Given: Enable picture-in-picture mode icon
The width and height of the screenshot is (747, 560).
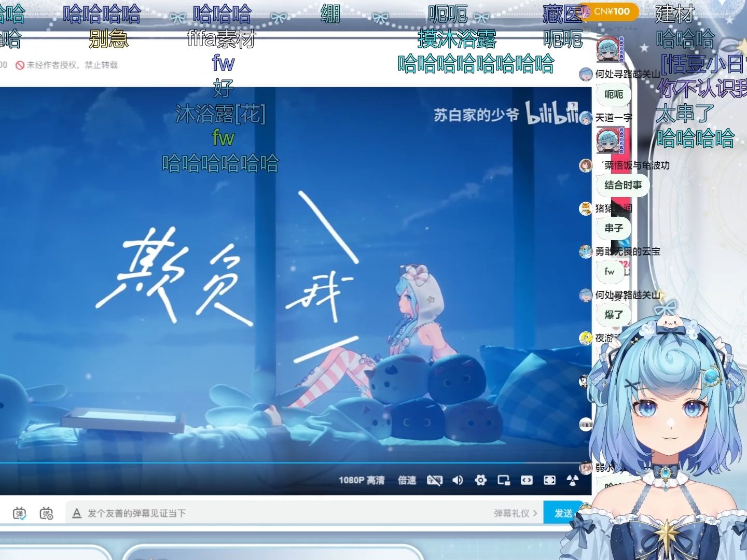Looking at the screenshot, I should (504, 480).
